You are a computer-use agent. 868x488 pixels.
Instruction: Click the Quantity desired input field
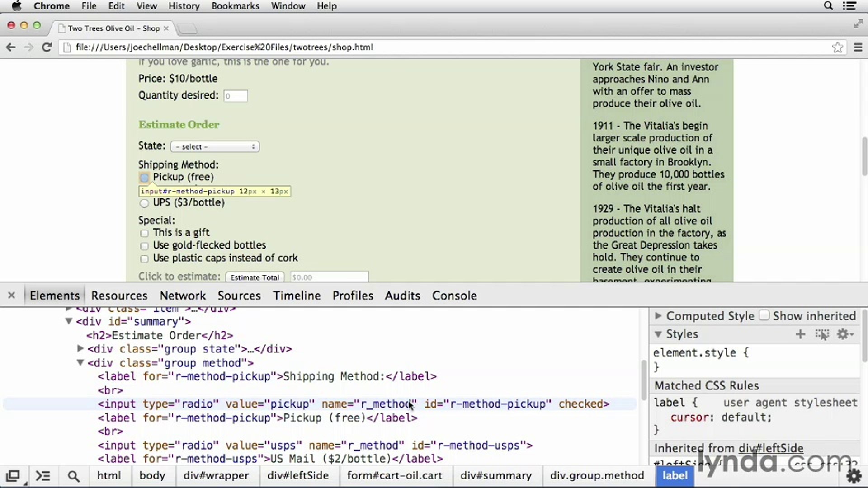click(235, 95)
